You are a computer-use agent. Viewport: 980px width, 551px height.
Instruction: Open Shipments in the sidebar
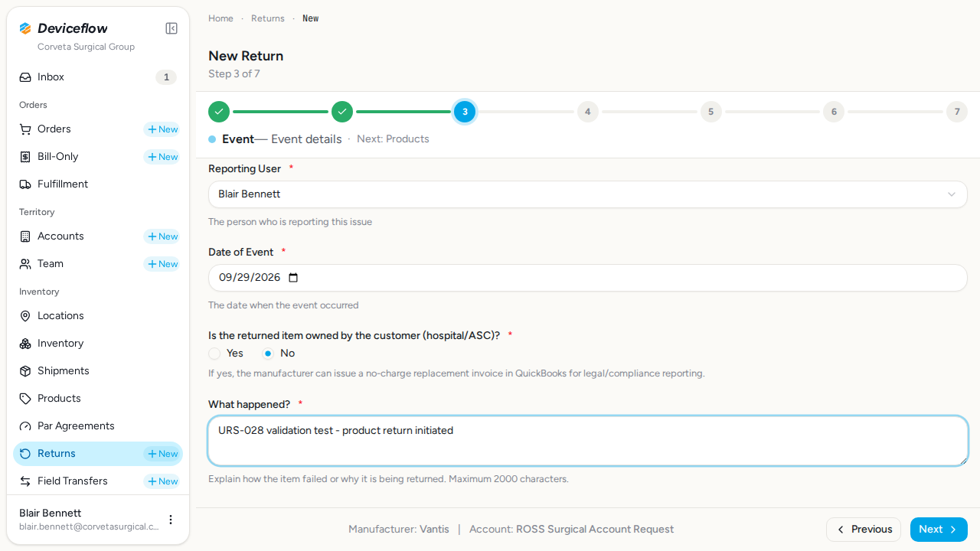pos(98,371)
